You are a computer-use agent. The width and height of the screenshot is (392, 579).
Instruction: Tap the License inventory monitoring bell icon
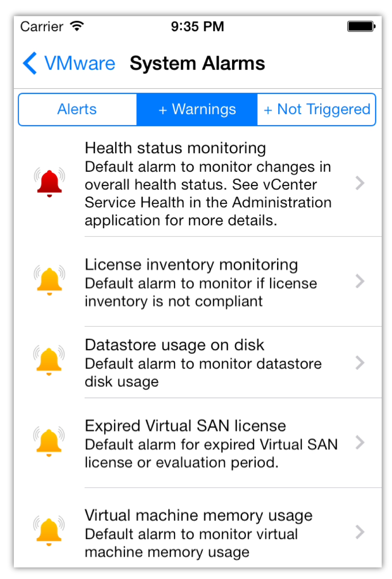[49, 281]
